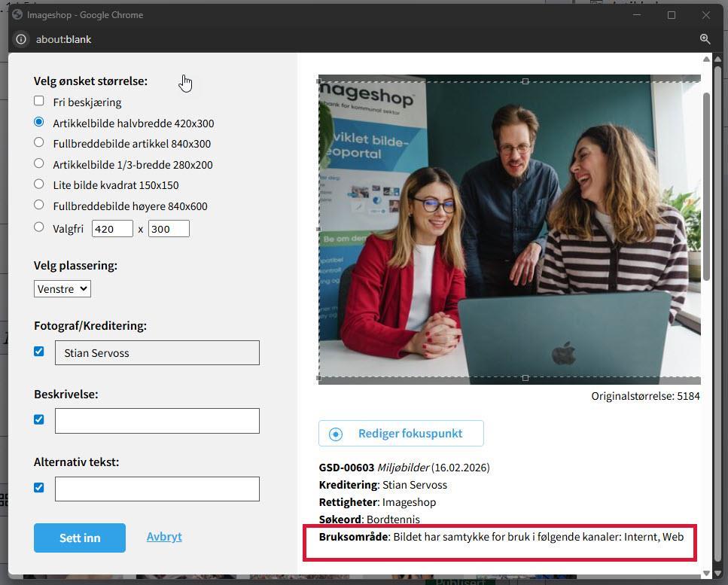This screenshot has width=728, height=585.
Task: Click the Chrome globe icon in title bar
Action: 17,14
